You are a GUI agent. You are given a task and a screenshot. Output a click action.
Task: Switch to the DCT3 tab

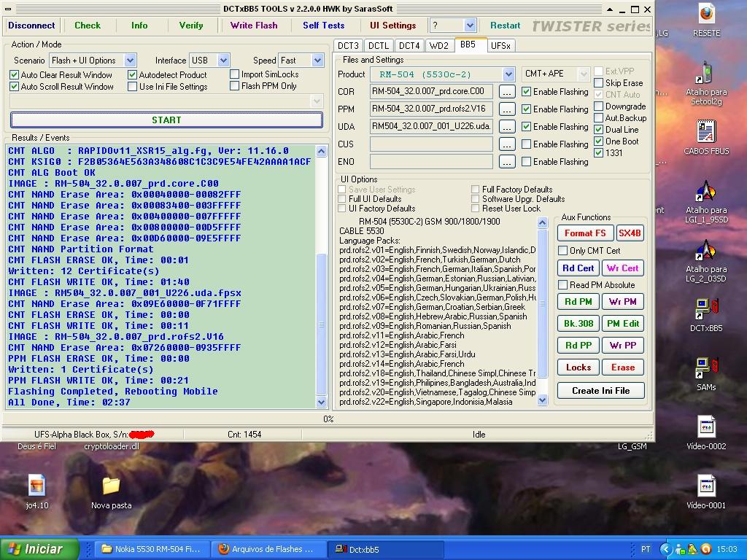(348, 46)
